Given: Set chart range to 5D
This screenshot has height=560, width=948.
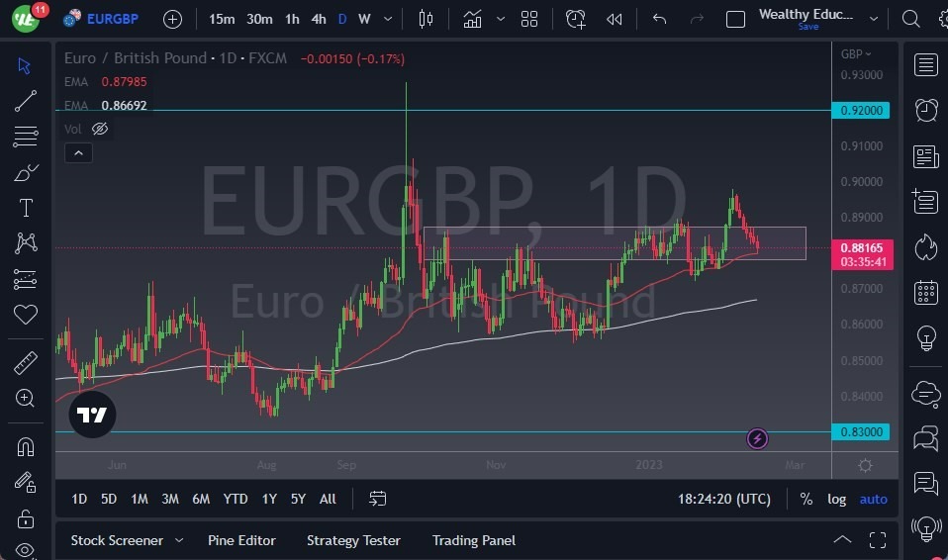Looking at the screenshot, I should [109, 499].
